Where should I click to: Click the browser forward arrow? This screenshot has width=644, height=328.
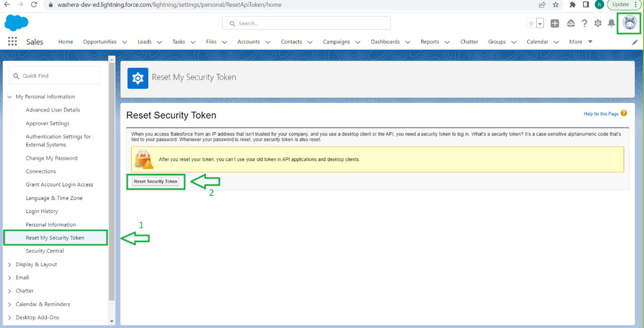point(20,5)
